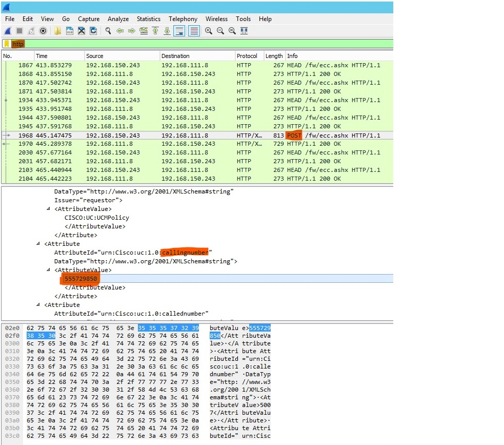
Task: Reload the capture file via toolbar
Action: pos(93,31)
